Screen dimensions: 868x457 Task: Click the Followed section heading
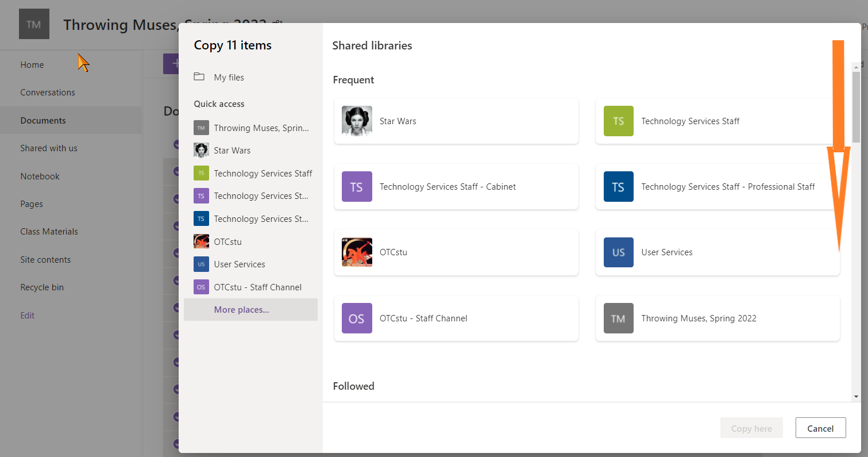354,386
